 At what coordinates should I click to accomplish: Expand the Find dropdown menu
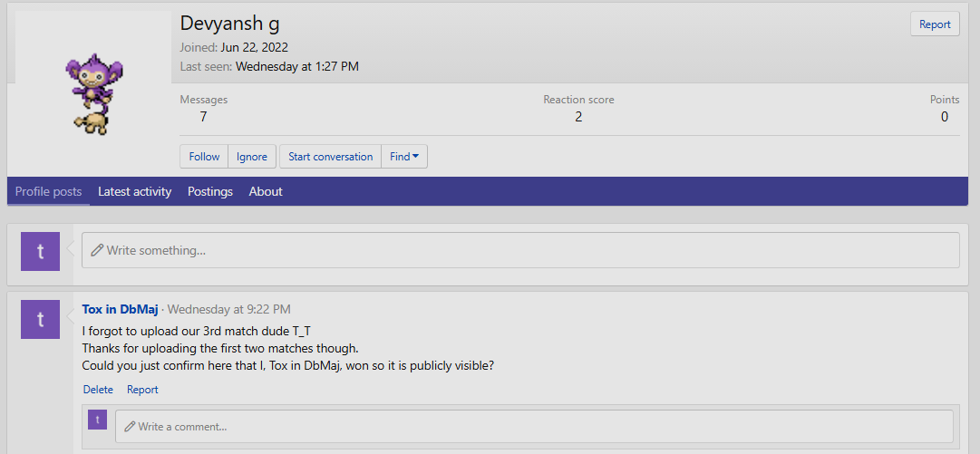(404, 157)
